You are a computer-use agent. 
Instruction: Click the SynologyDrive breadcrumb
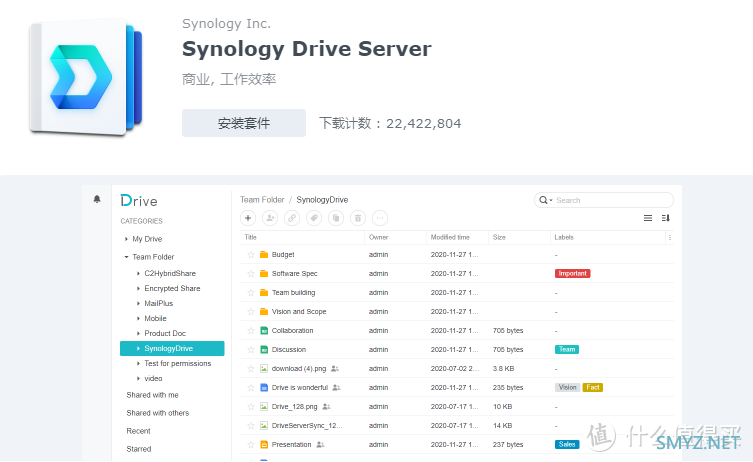click(322, 200)
